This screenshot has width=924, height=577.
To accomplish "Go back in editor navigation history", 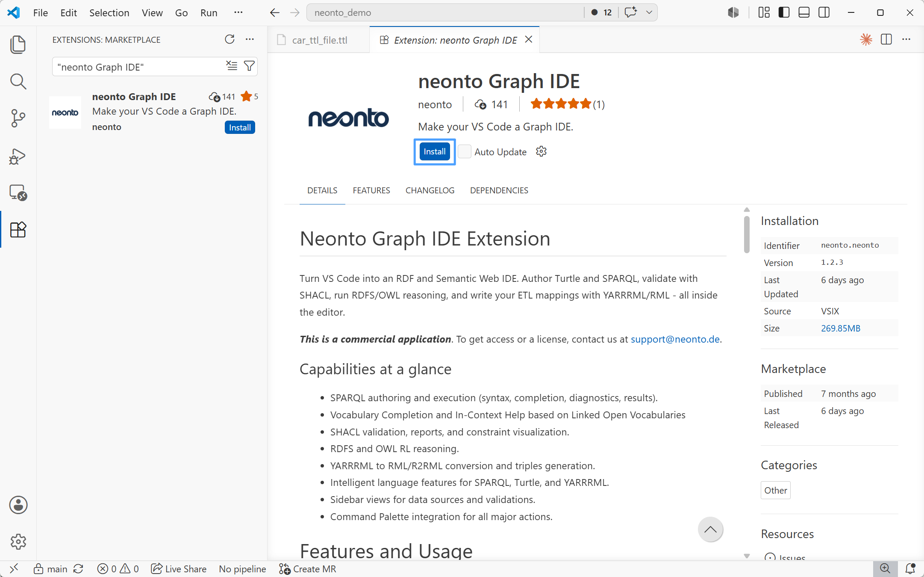I will (274, 12).
